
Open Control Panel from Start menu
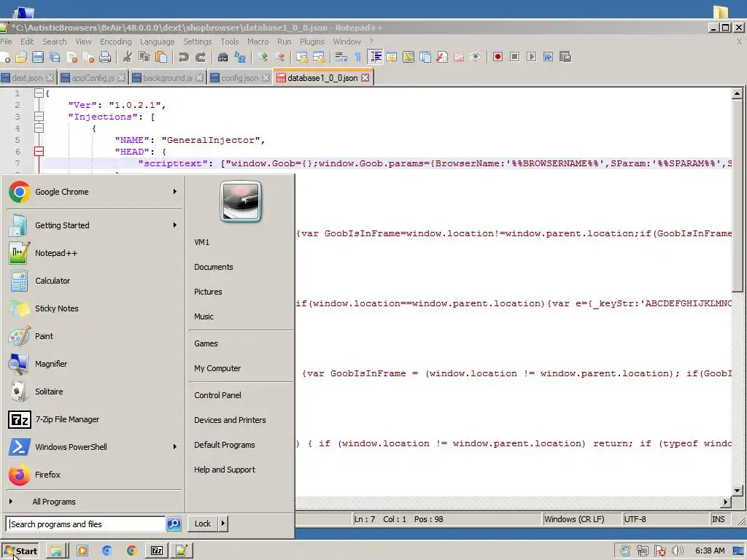(x=217, y=395)
